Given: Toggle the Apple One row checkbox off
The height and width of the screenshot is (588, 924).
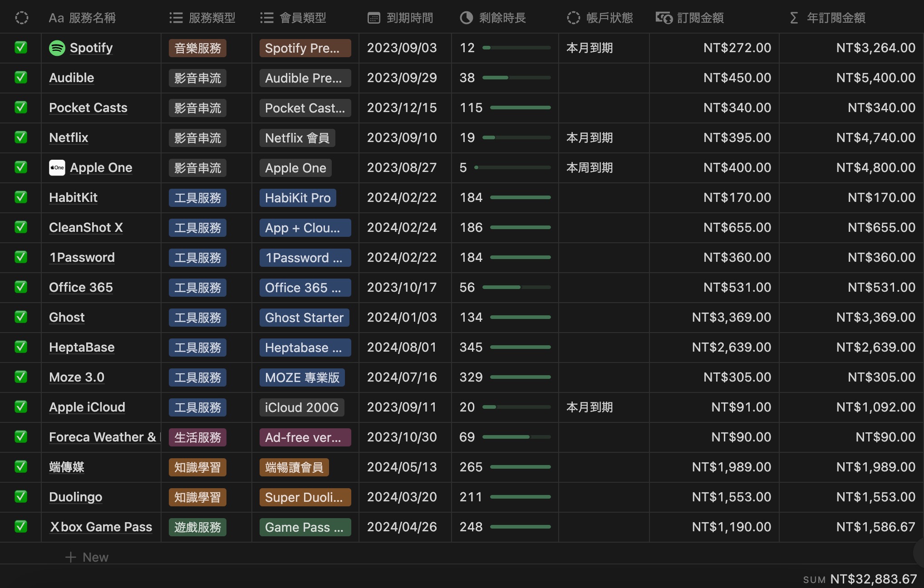Looking at the screenshot, I should click(21, 168).
